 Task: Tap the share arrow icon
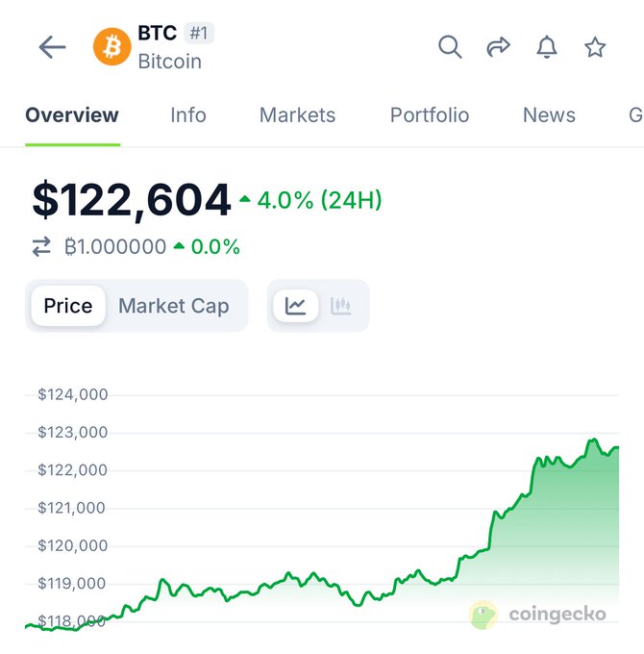tap(498, 47)
